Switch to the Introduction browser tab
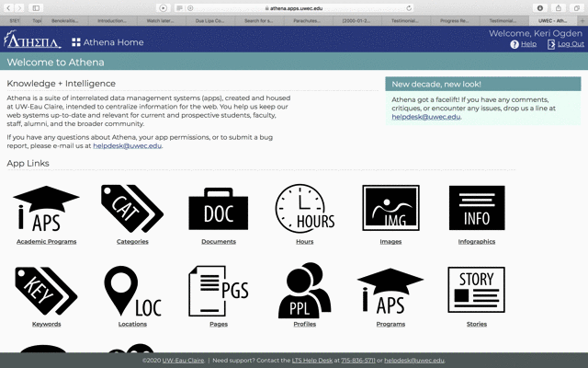 (112, 20)
